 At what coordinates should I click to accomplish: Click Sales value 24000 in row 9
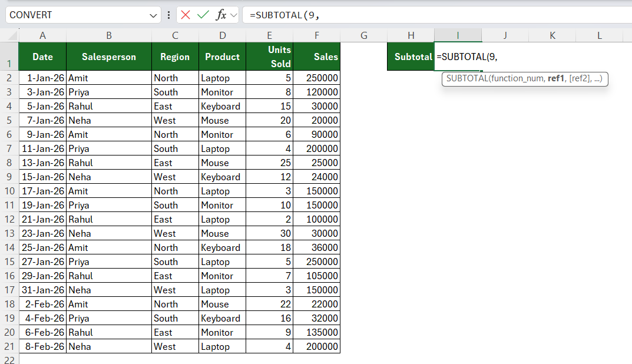coord(317,177)
